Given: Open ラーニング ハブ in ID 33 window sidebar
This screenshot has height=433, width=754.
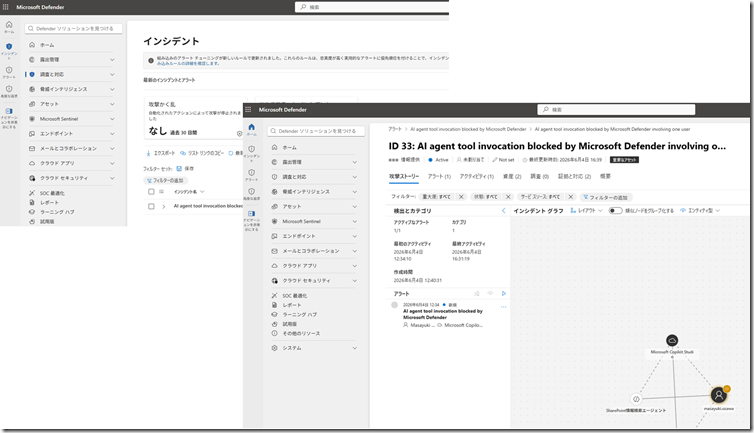Looking at the screenshot, I should click(300, 314).
